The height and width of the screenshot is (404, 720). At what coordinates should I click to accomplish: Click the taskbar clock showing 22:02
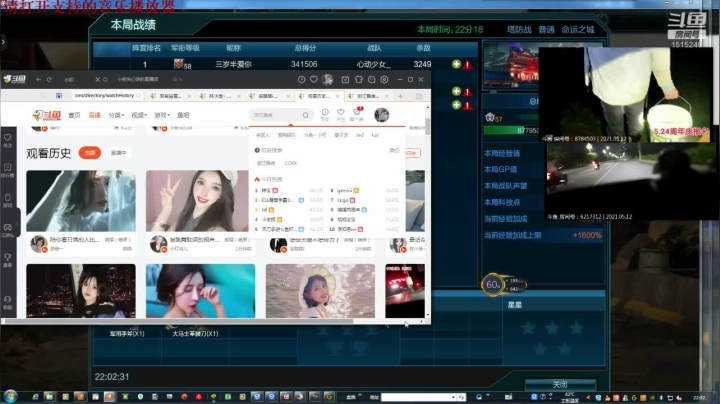[699, 398]
